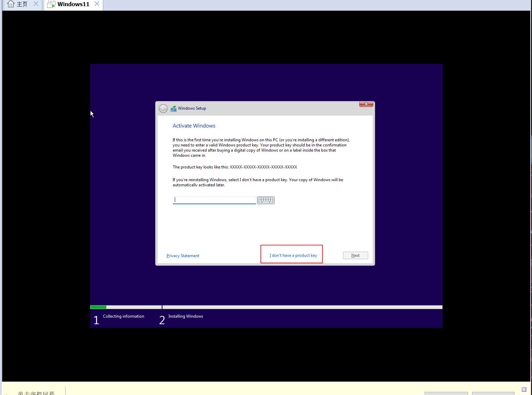Click "I don't have a product key"
This screenshot has width=532, height=395.
(x=293, y=255)
